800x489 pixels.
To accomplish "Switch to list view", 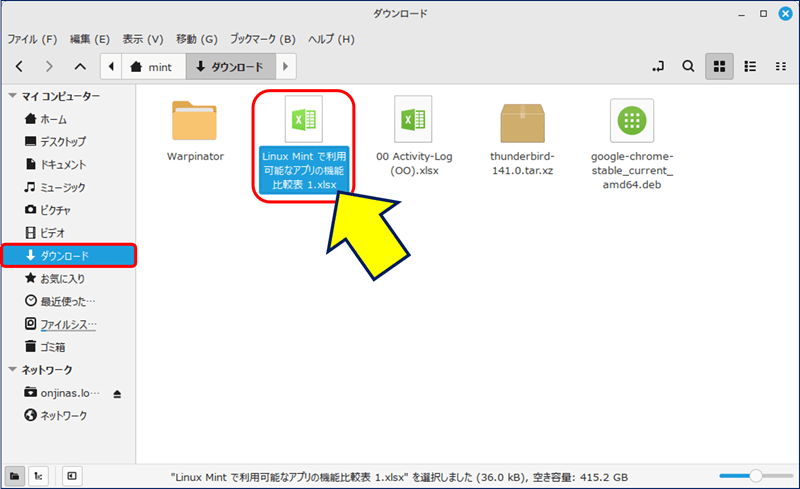I will click(749, 67).
